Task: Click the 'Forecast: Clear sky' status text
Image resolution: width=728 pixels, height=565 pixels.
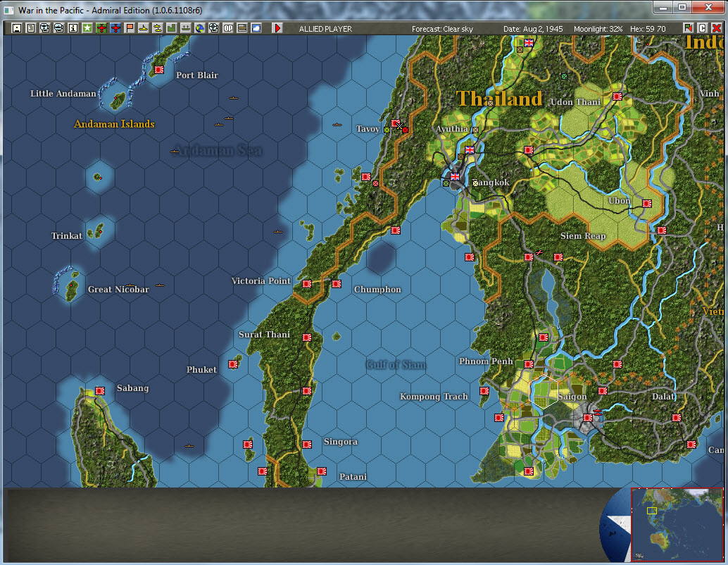Action: click(x=442, y=29)
